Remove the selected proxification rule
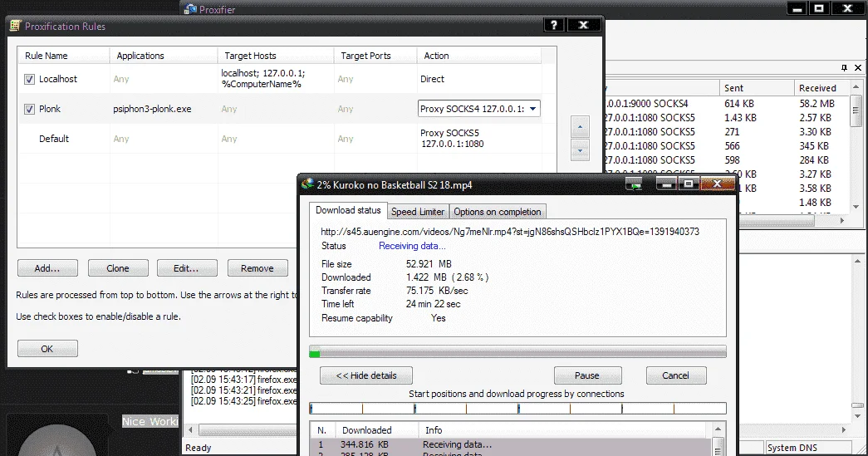868x456 pixels. (257, 268)
